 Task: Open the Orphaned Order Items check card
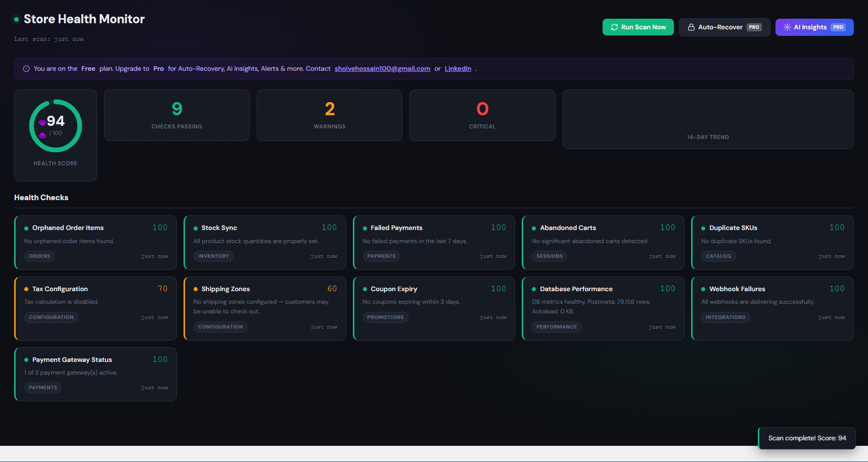point(96,243)
